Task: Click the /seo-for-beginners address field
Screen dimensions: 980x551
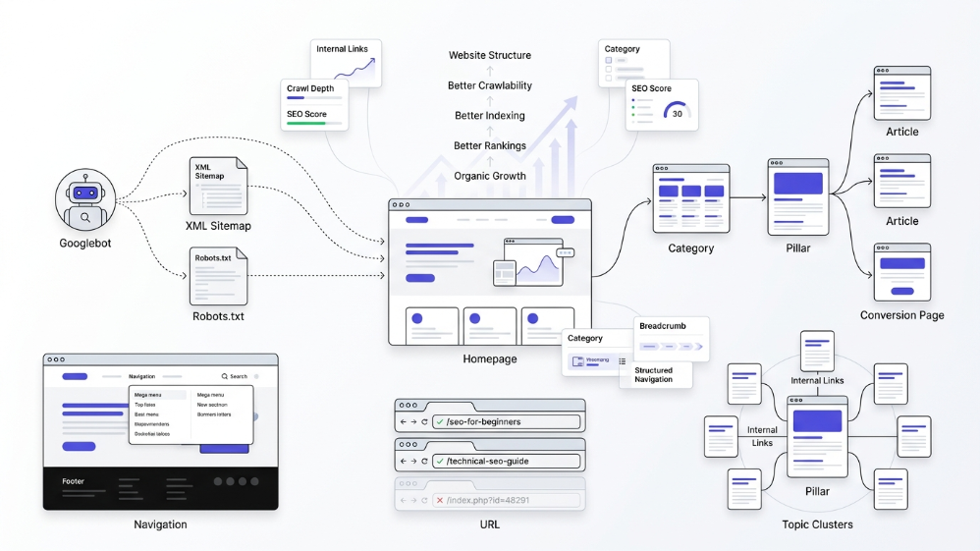Action: [507, 422]
